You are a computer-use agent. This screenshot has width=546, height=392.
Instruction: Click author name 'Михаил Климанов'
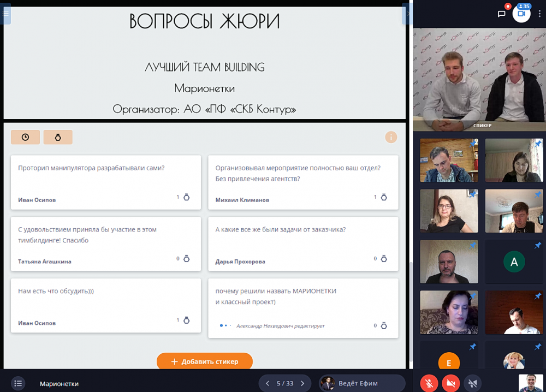(x=242, y=200)
